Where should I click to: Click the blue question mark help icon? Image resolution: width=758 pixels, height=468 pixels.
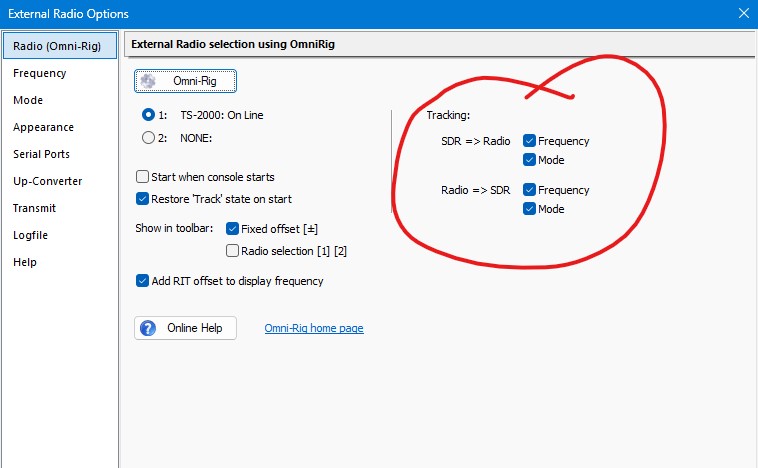[x=149, y=328]
